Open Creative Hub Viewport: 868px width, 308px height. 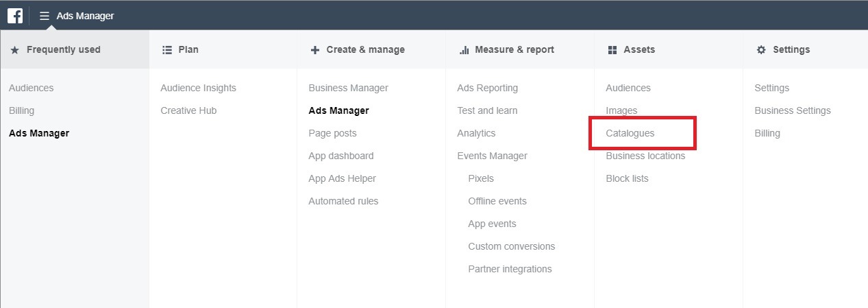tap(189, 110)
